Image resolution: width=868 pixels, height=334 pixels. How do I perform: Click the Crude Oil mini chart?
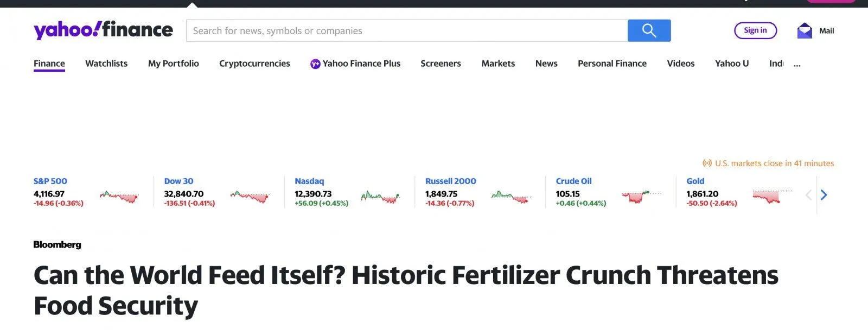[x=641, y=196]
